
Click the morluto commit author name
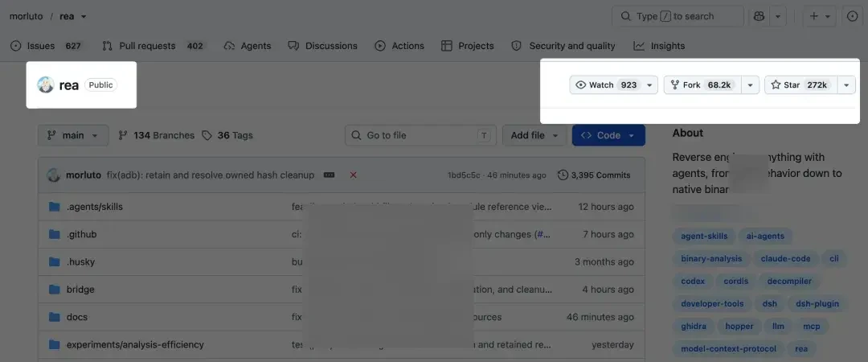point(84,175)
